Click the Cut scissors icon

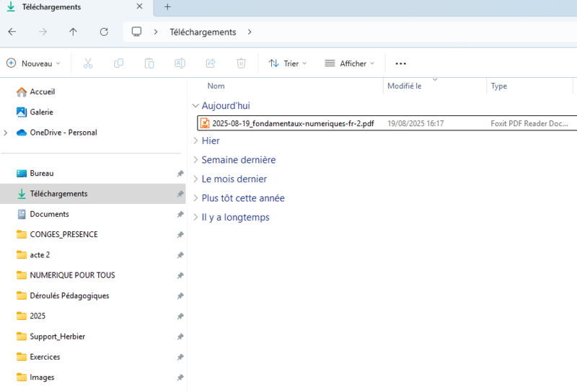tap(88, 63)
